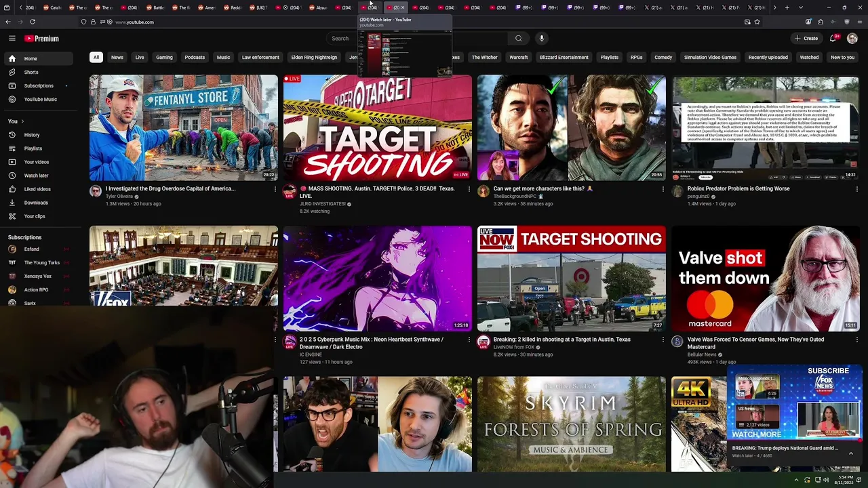Viewport: 868px width, 488px height.
Task: Open options for Cyberpunk Music Mix video
Action: 469,340
